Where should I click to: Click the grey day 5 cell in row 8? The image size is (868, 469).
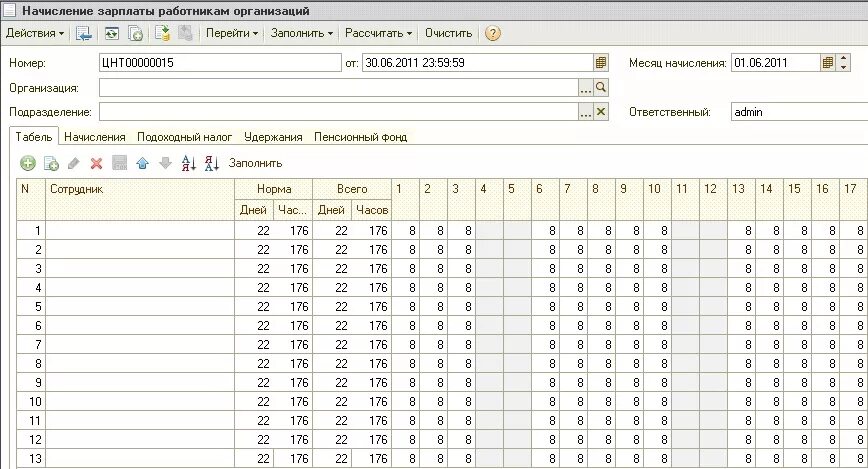517,363
